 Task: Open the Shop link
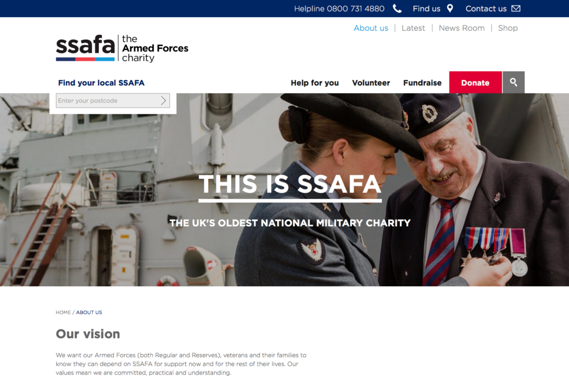[x=508, y=28]
